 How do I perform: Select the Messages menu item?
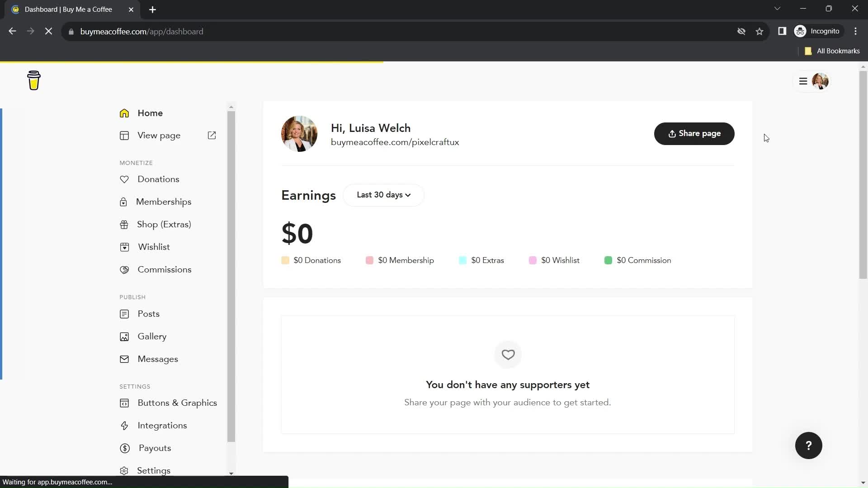(158, 360)
